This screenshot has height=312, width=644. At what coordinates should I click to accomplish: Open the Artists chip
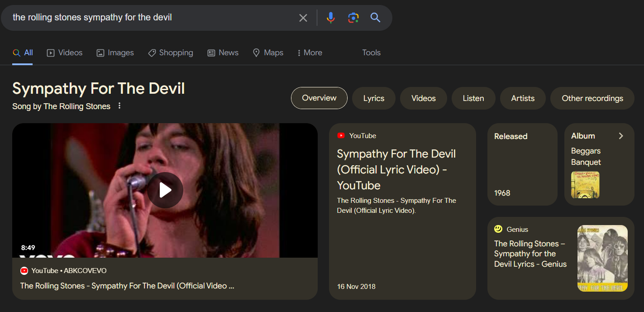tap(523, 98)
